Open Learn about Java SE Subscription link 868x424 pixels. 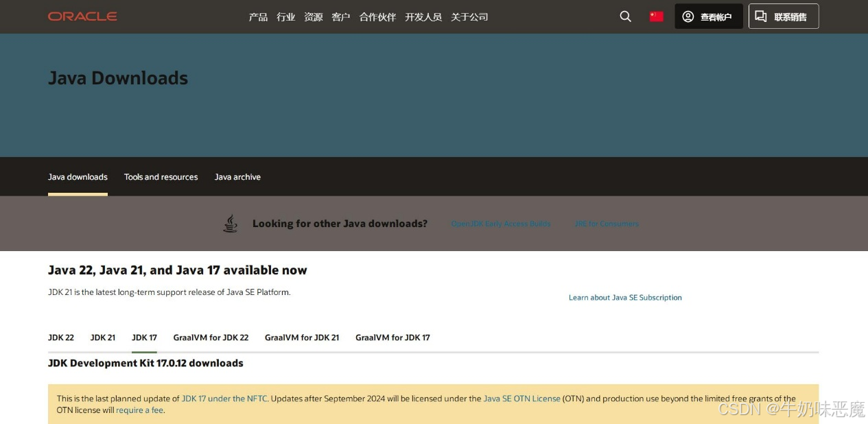625,298
